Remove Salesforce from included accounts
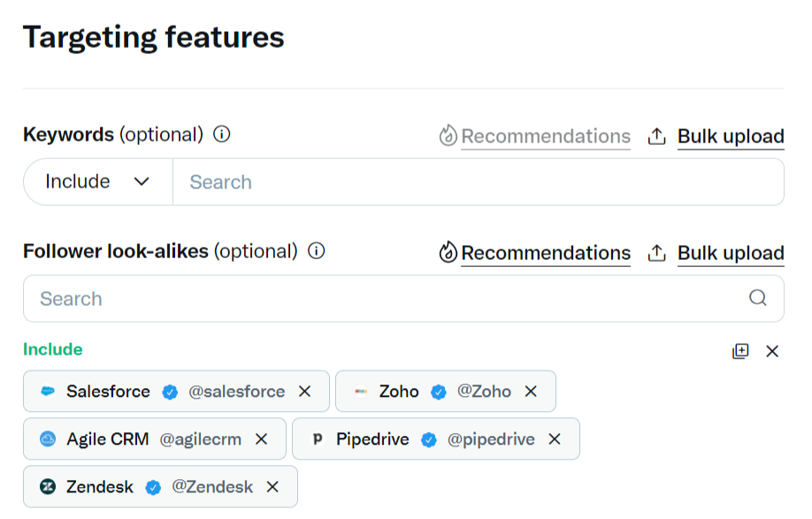 coord(305,392)
